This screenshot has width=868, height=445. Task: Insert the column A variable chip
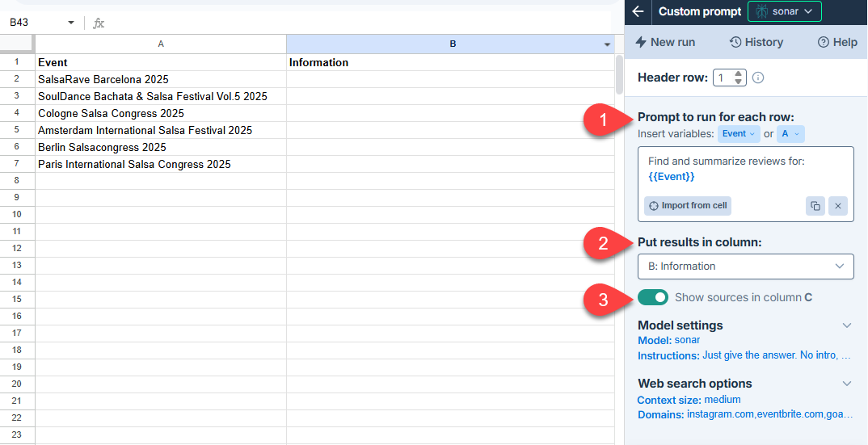(790, 134)
